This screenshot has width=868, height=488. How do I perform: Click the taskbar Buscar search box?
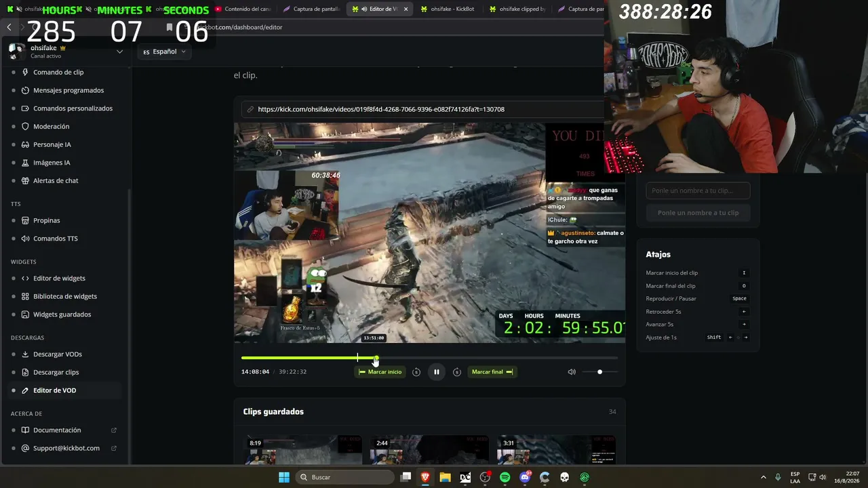click(344, 477)
